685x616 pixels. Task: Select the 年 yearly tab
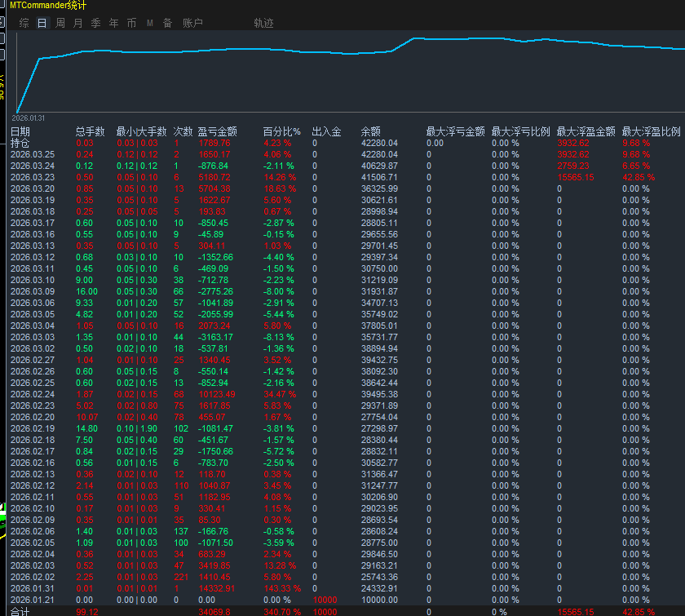tap(113, 23)
